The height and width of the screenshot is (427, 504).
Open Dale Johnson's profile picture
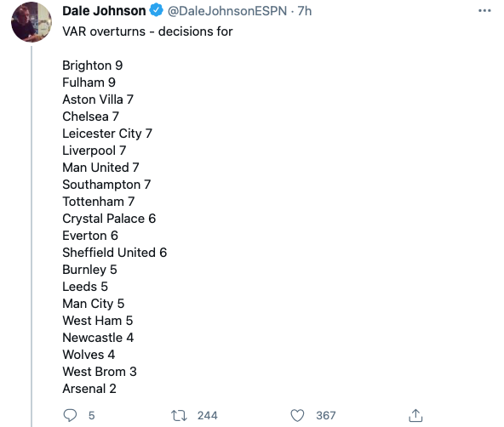[31, 22]
